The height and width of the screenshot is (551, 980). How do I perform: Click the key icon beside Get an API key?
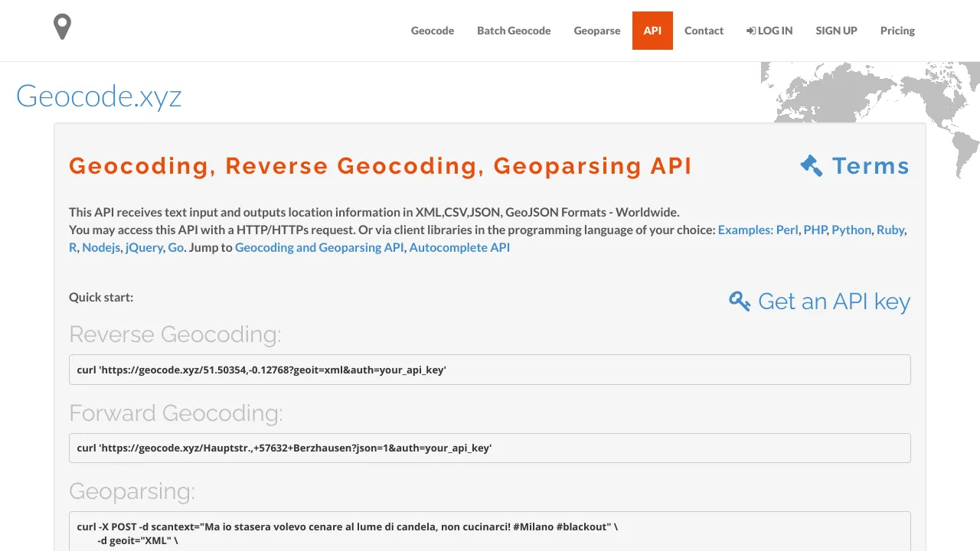[x=740, y=301]
